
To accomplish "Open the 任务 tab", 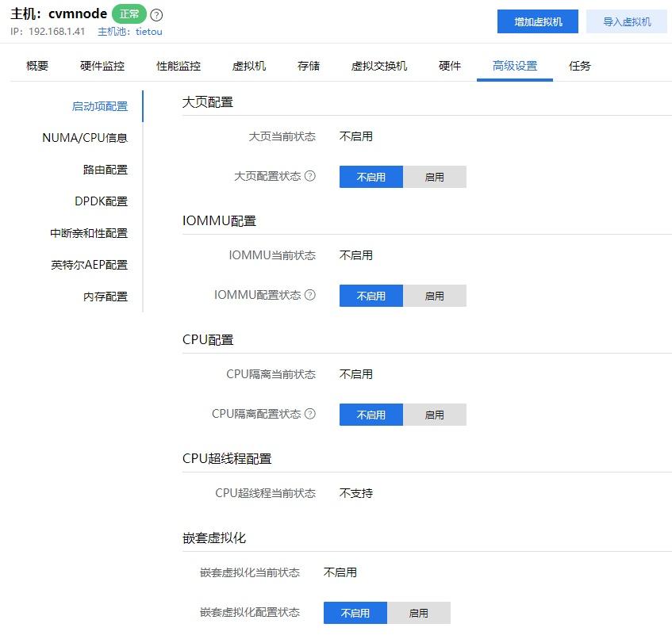I will [579, 67].
